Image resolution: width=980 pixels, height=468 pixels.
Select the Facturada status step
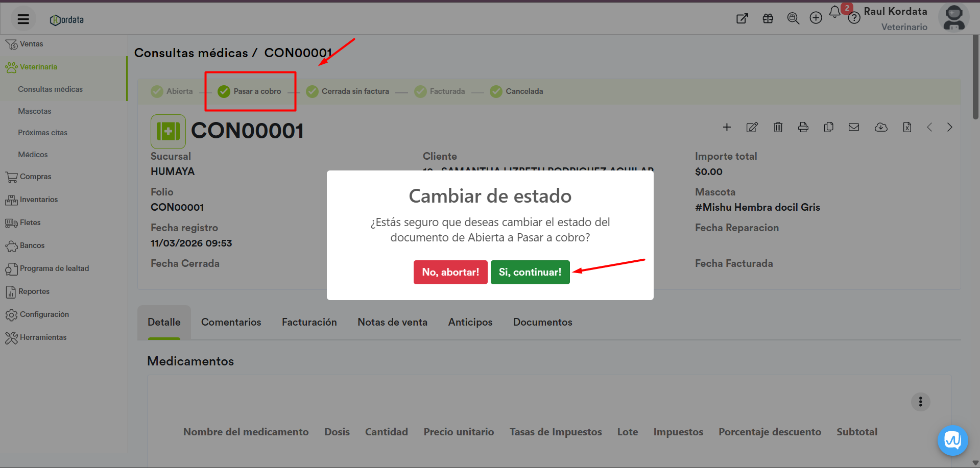tap(440, 91)
